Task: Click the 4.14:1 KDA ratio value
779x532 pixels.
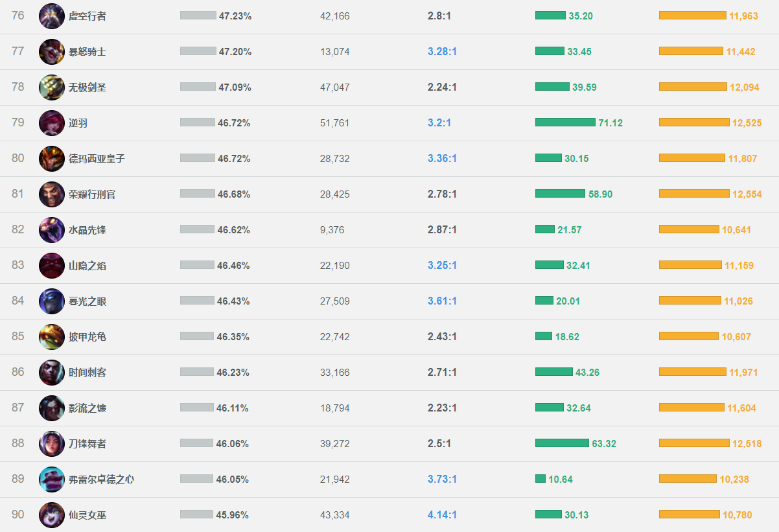Action: click(442, 515)
